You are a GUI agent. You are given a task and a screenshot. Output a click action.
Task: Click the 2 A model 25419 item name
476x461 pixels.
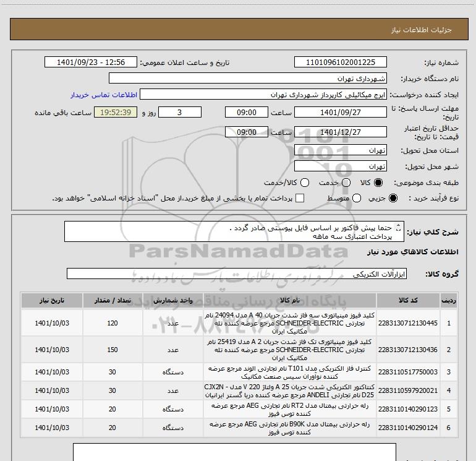[x=289, y=350]
